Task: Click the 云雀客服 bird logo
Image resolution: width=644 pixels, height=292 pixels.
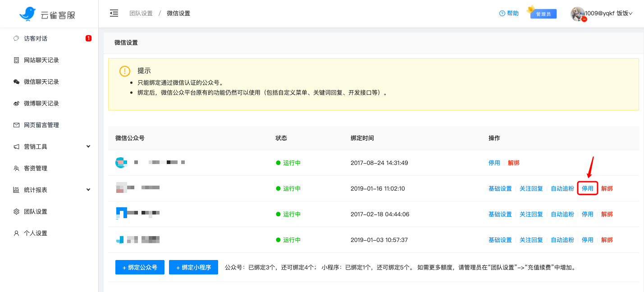Action: click(x=28, y=13)
